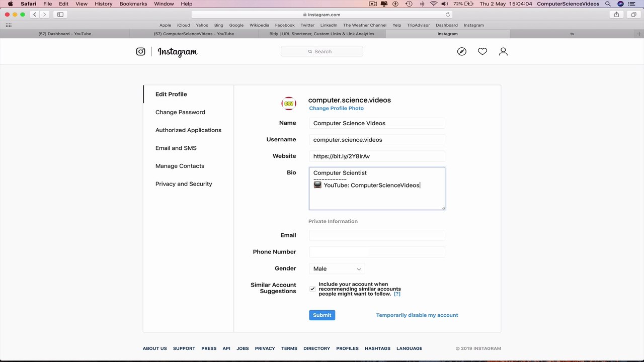Viewport: 644px width, 362px height.
Task: Click Temporarily disable my account link
Action: click(417, 315)
